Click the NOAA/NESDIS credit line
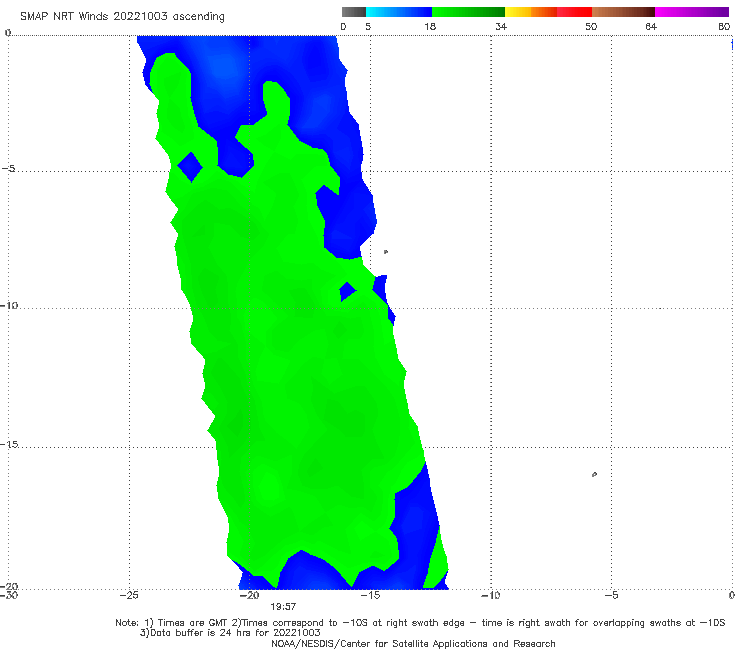The height and width of the screenshot is (650, 740). click(413, 643)
